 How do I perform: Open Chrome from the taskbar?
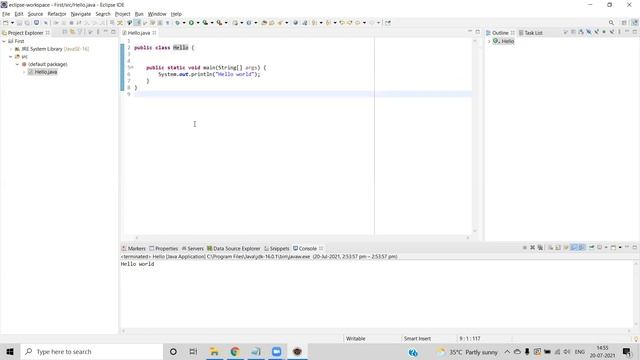pyautogui.click(x=235, y=351)
